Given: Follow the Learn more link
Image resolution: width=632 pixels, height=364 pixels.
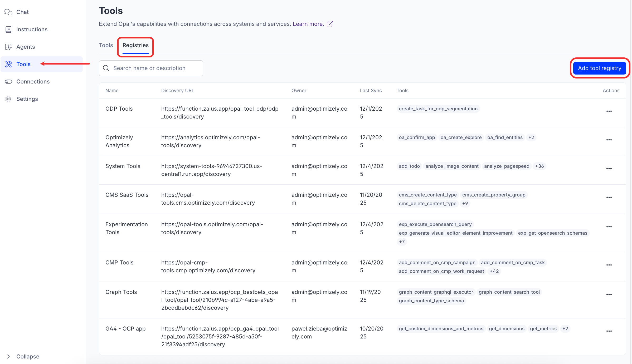Looking at the screenshot, I should [x=308, y=24].
